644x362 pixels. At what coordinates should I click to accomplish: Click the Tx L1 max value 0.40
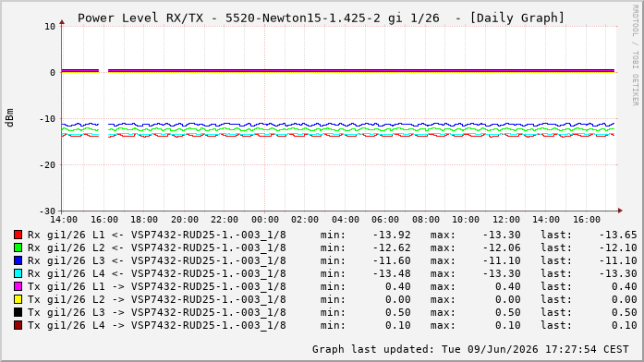point(508,286)
